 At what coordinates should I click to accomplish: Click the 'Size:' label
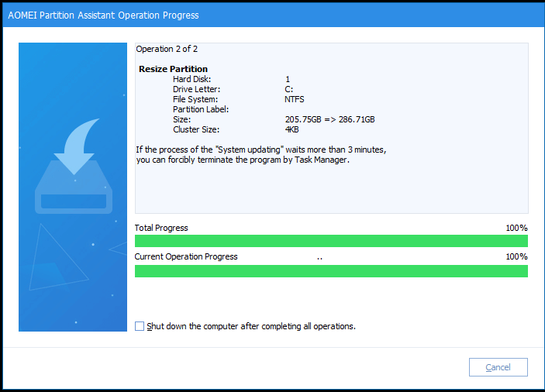(x=181, y=119)
